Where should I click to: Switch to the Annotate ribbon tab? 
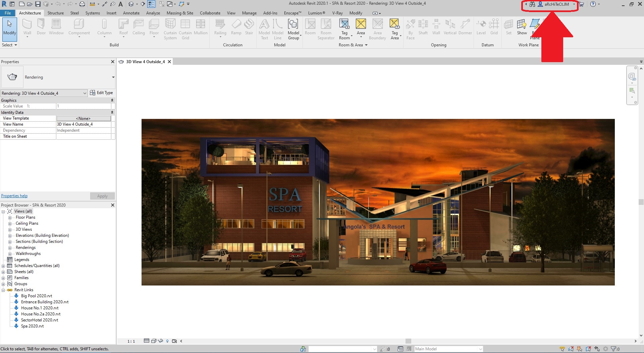point(131,13)
